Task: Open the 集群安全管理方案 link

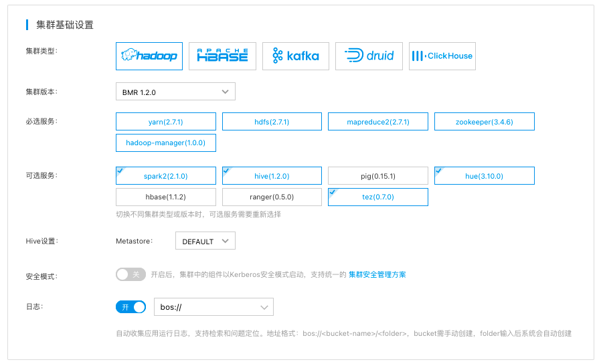Action: [x=377, y=274]
